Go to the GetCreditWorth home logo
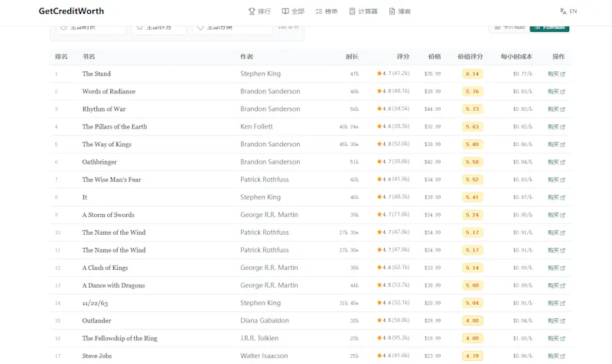The height and width of the screenshot is (364, 612). [71, 11]
